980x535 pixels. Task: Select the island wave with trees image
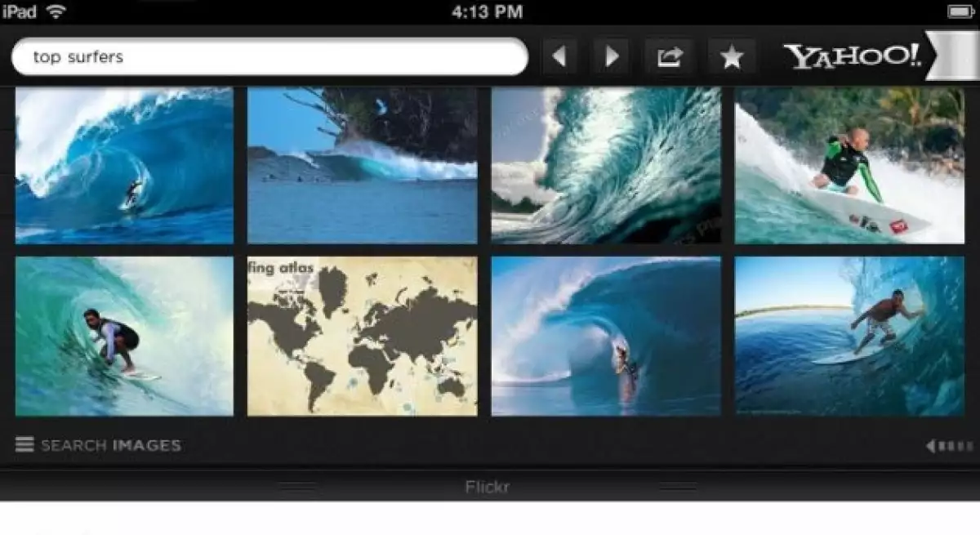click(362, 166)
